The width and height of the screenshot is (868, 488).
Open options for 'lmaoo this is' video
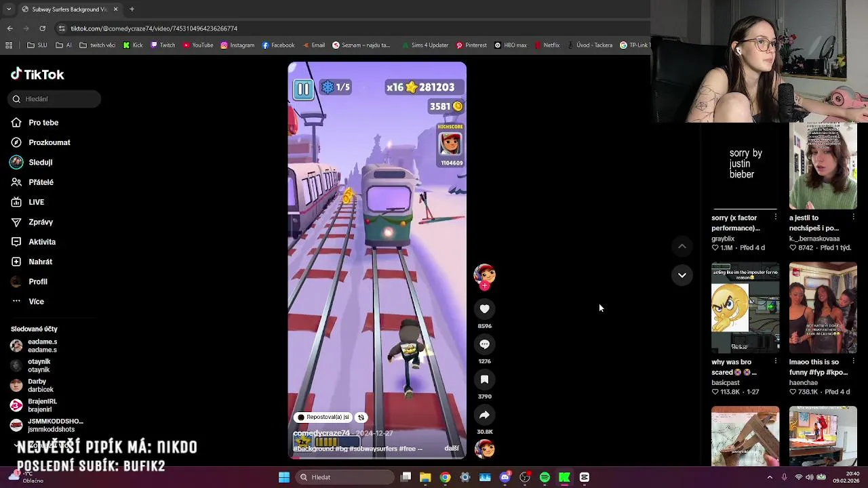click(853, 362)
